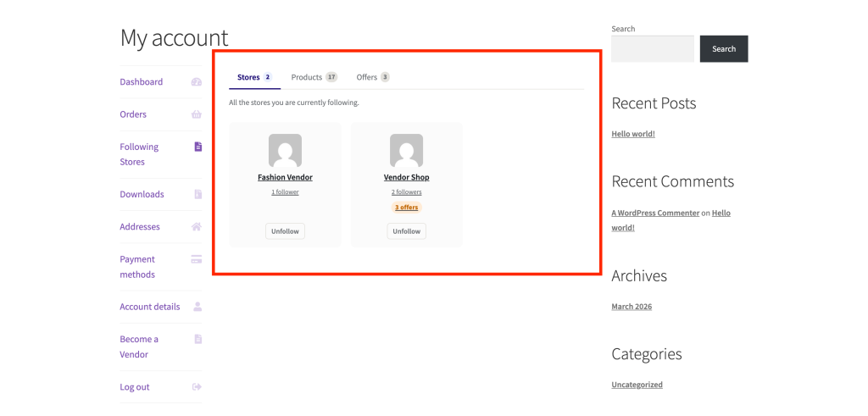Open the Vendor Shop store link

click(x=406, y=178)
